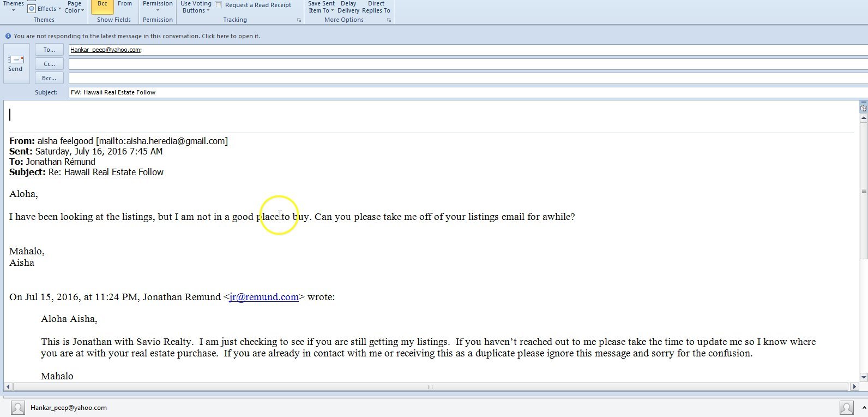Open the To address book button
Viewport: 868px width, 417px height.
pos(49,50)
